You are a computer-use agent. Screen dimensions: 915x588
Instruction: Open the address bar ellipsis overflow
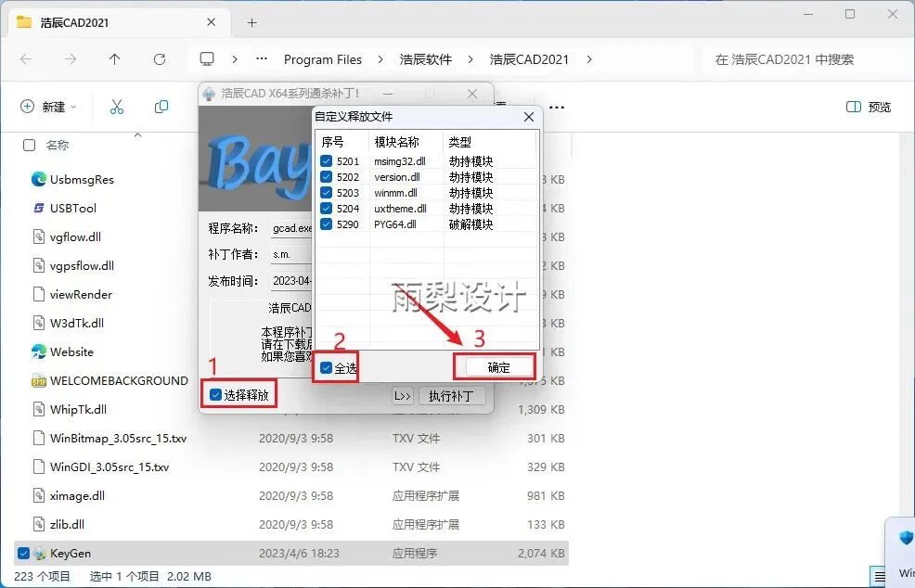pos(262,59)
